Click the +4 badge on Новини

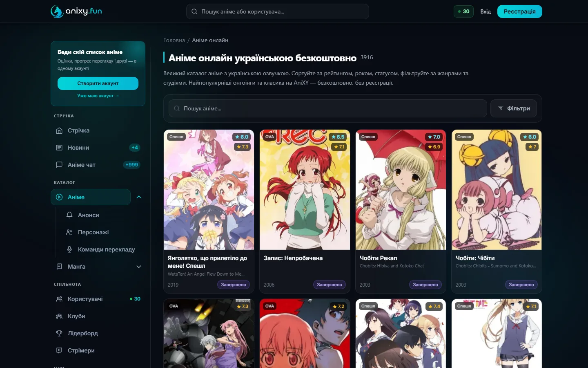pyautogui.click(x=135, y=148)
